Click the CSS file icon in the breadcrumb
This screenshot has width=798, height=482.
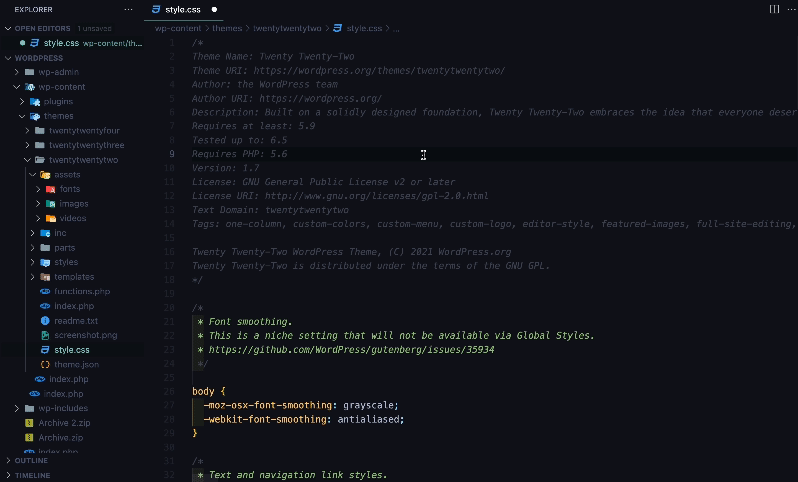(337, 28)
